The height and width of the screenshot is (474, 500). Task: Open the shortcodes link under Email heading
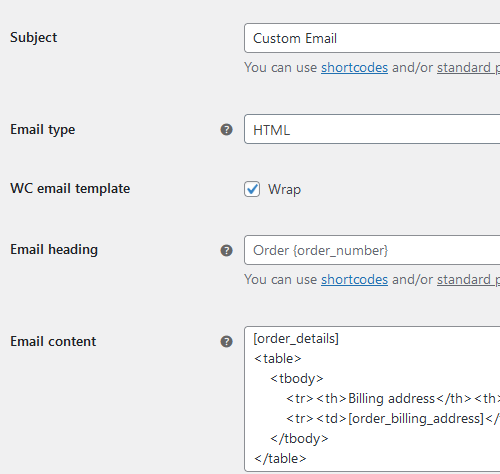[354, 280]
